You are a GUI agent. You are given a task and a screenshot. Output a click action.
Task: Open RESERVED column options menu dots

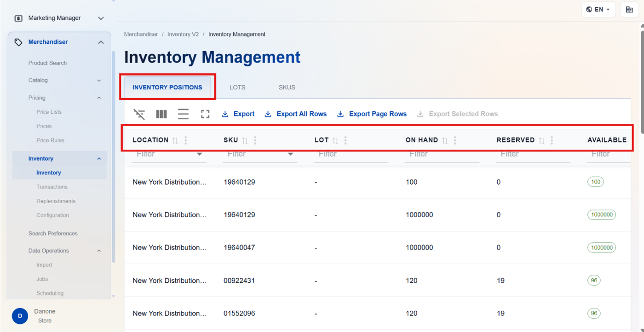click(552, 140)
